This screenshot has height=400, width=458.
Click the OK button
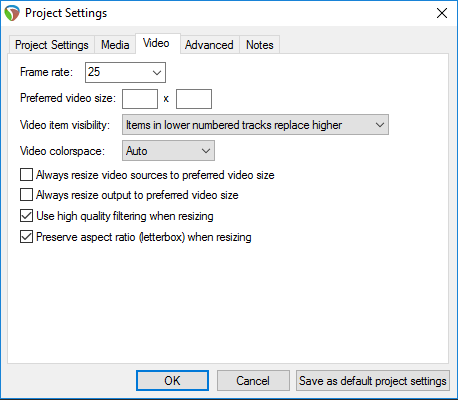click(x=172, y=380)
